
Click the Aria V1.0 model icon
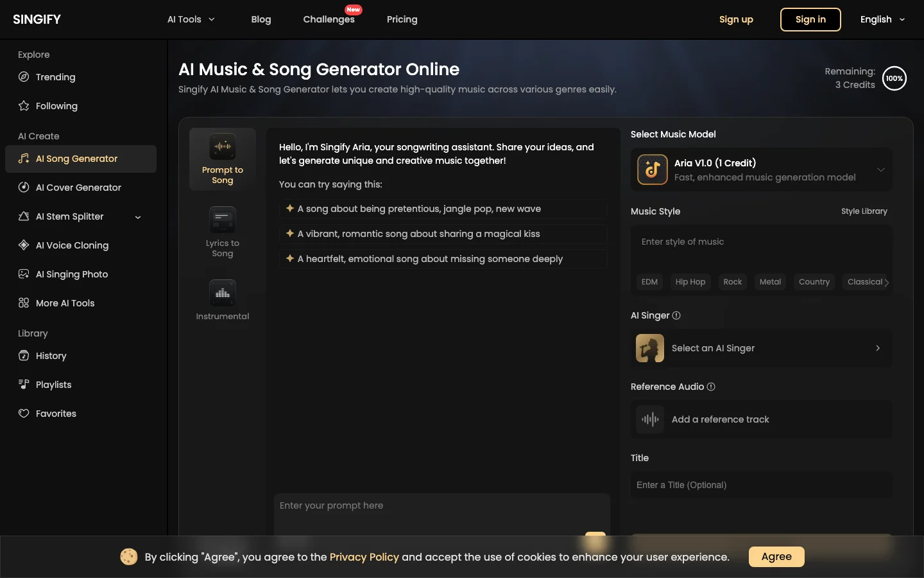(653, 170)
